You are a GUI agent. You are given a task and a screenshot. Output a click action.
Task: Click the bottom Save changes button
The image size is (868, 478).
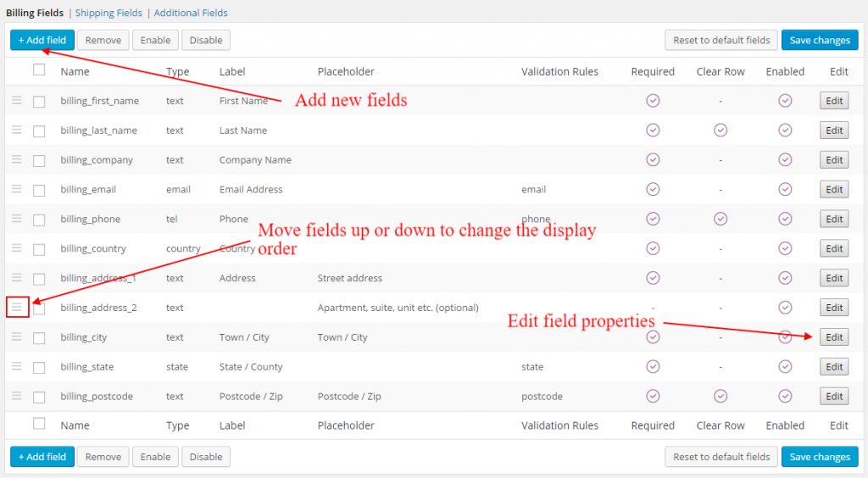click(820, 457)
